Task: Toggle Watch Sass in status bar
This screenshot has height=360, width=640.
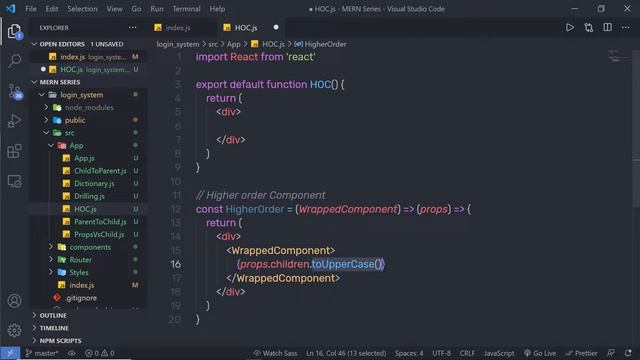Action: (276, 353)
